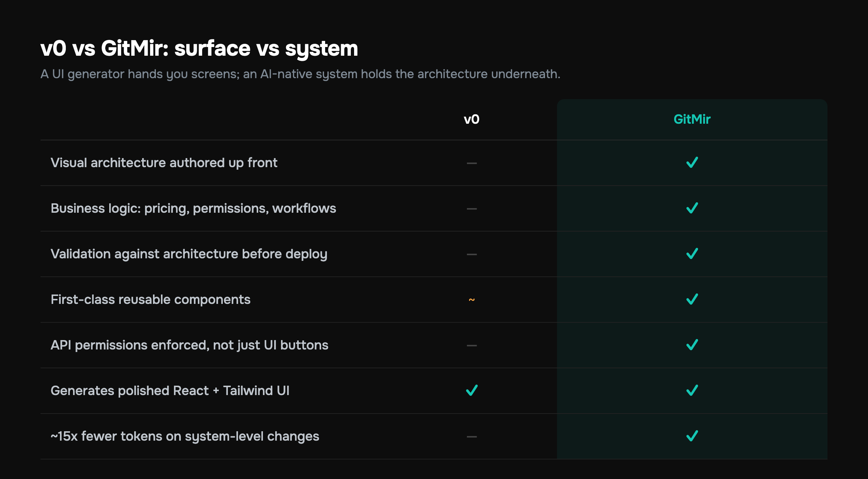868x479 pixels.
Task: Click the GitMir checkmark for Validation against architecture
Action: [x=692, y=254]
